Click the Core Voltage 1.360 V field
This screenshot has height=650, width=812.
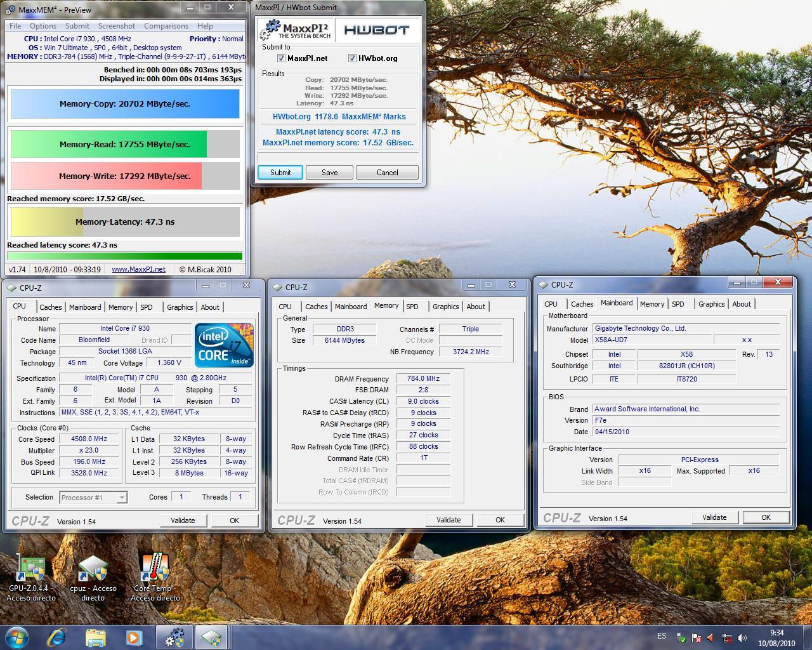point(169,363)
